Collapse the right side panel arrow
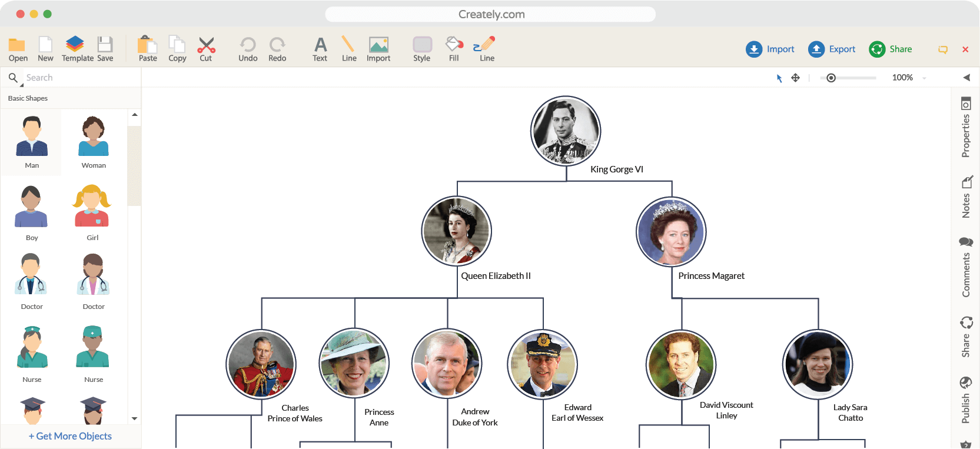The width and height of the screenshot is (980, 449). (x=966, y=78)
